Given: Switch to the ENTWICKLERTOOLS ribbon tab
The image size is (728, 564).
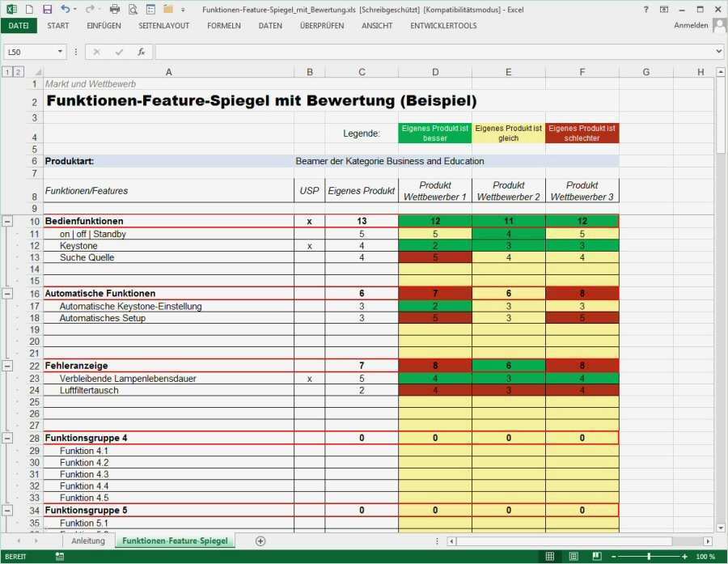Looking at the screenshot, I should click(x=443, y=25).
